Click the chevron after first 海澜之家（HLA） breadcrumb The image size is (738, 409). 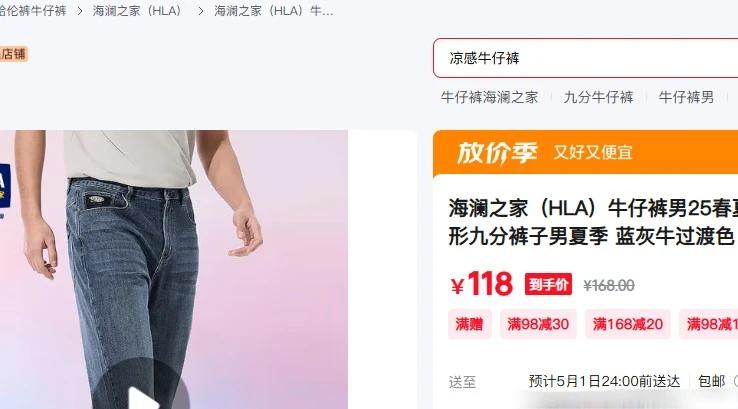point(201,11)
